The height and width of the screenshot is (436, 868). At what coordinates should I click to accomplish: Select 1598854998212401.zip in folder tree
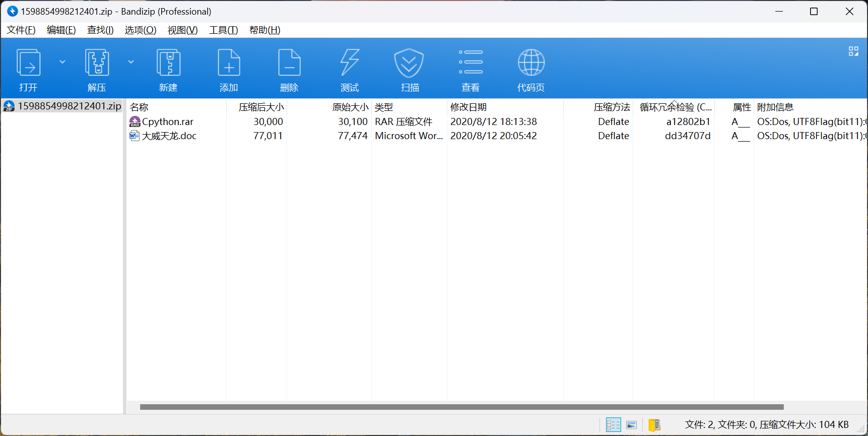point(62,106)
